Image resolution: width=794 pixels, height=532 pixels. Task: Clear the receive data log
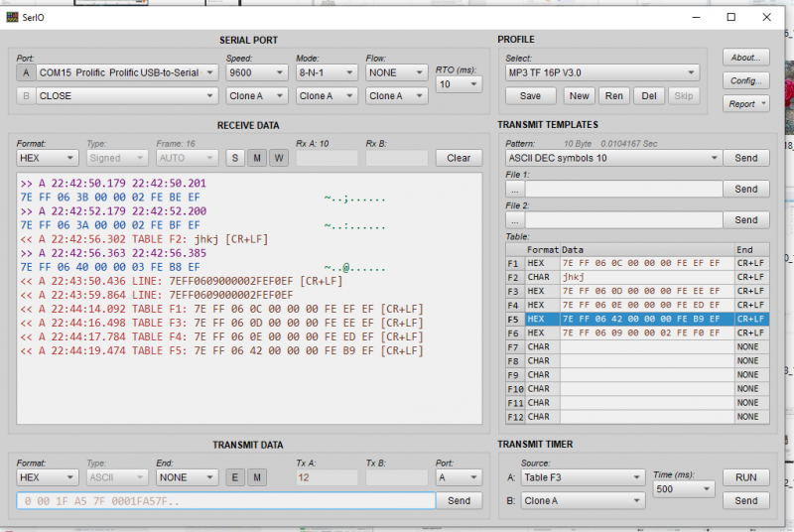459,158
